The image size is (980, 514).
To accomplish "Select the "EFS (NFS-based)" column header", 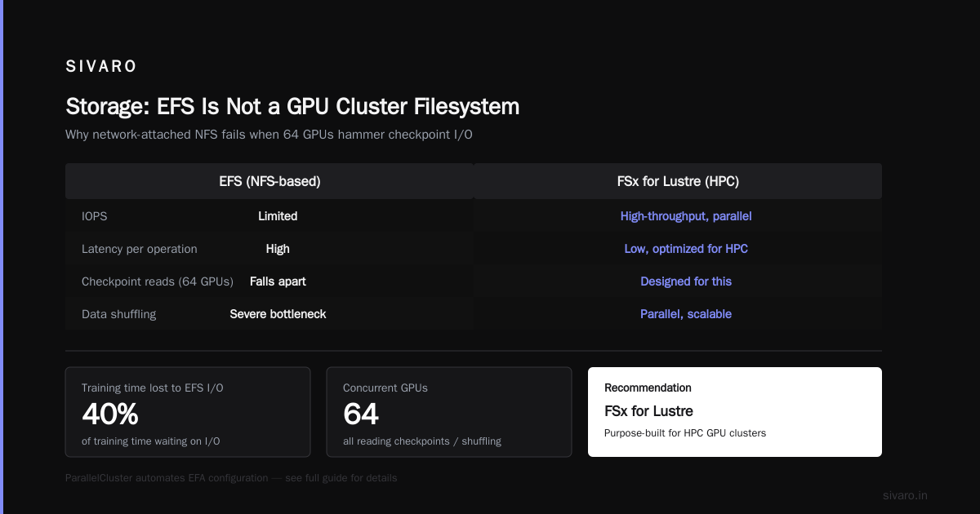I will coord(269,181).
